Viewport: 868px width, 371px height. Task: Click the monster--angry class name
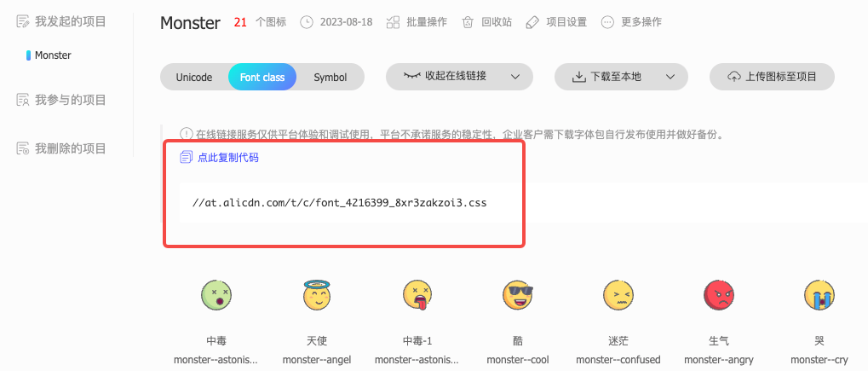pos(719,360)
